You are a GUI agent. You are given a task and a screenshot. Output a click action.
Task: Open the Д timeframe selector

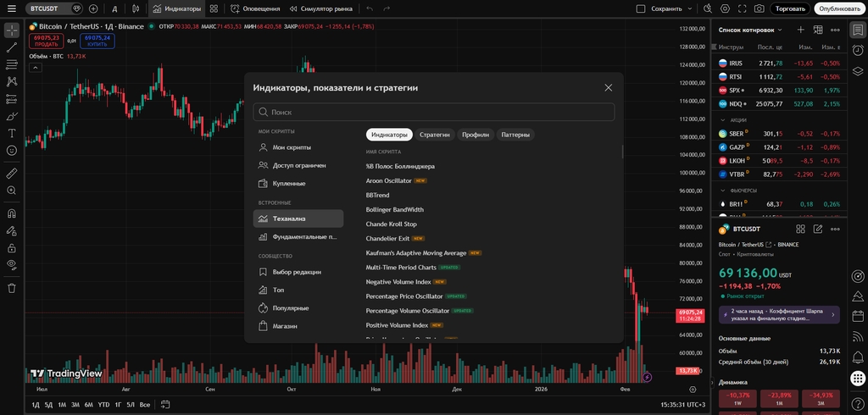click(114, 8)
